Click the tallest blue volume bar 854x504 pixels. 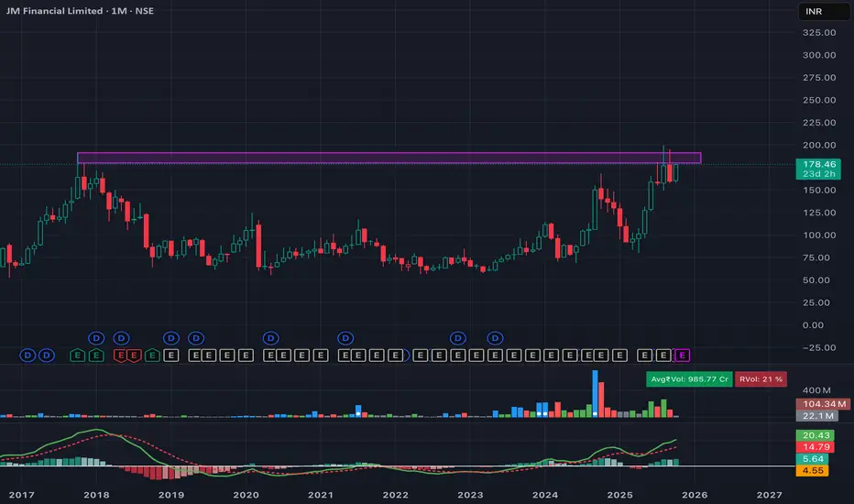(x=595, y=394)
